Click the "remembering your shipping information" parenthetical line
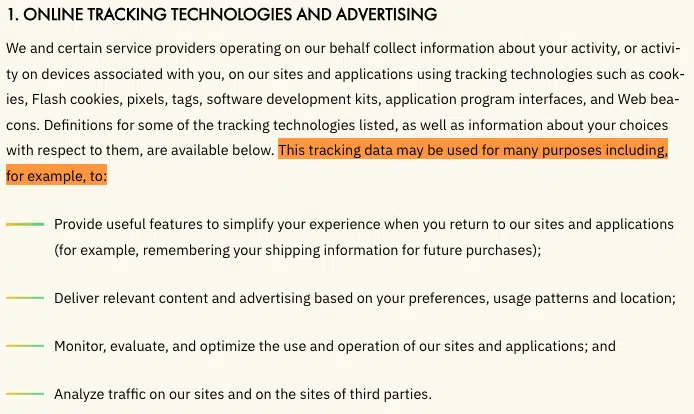The width and height of the screenshot is (694, 414). click(298, 250)
